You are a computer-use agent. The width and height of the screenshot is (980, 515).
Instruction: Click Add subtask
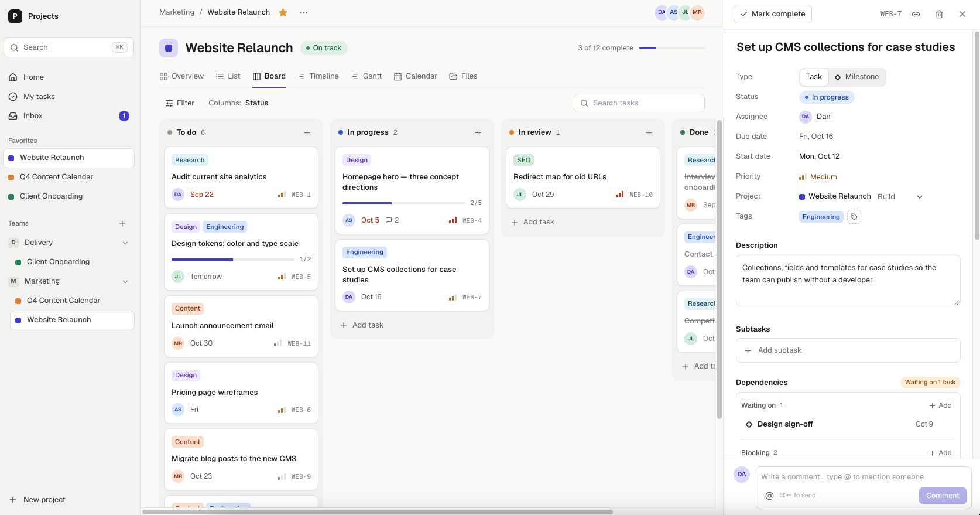[x=848, y=350]
